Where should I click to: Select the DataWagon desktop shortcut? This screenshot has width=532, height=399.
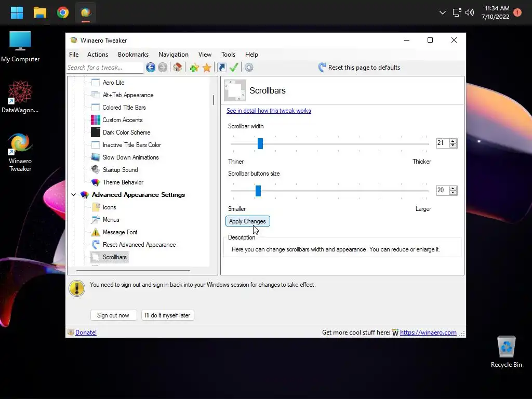click(x=20, y=97)
